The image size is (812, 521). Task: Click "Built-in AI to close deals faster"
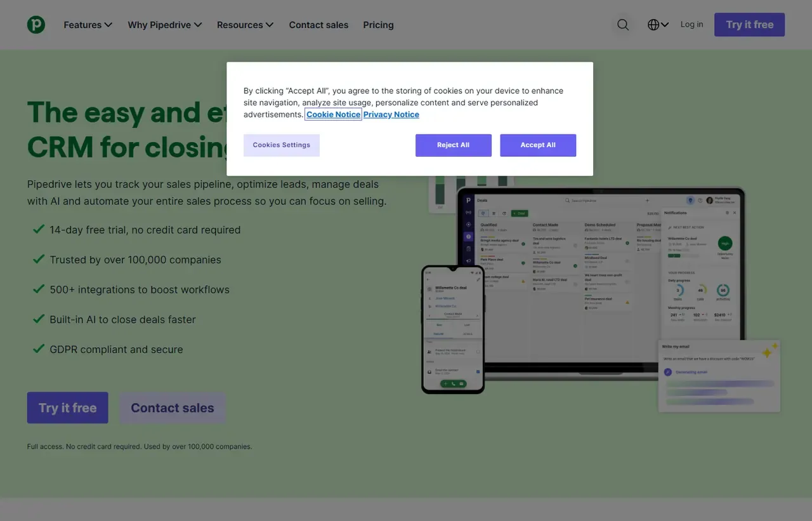point(122,319)
